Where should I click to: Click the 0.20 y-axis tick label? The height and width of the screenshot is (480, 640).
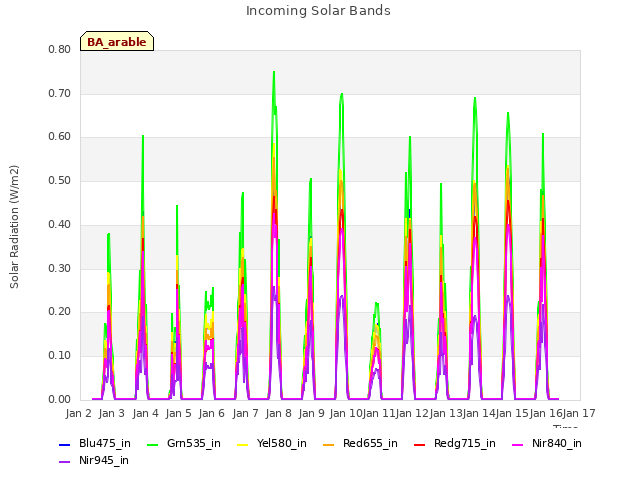pos(60,312)
